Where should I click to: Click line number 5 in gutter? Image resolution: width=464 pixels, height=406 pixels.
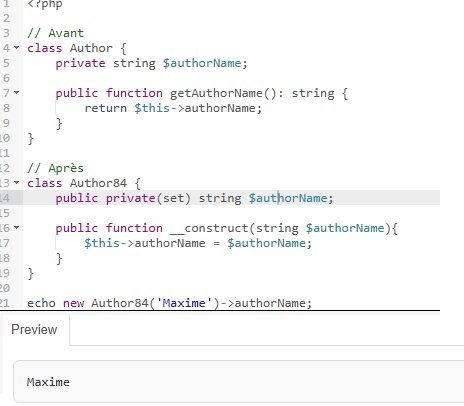pyautogui.click(x=6, y=63)
